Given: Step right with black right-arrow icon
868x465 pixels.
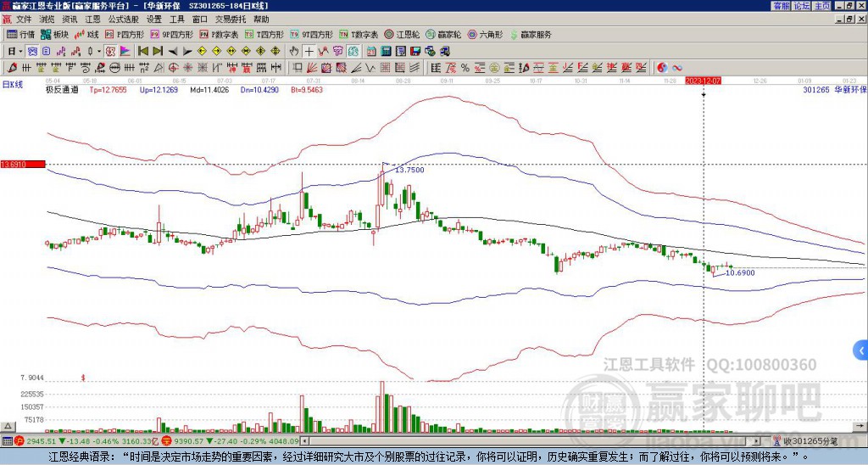Looking at the screenshot, I should click(187, 52).
